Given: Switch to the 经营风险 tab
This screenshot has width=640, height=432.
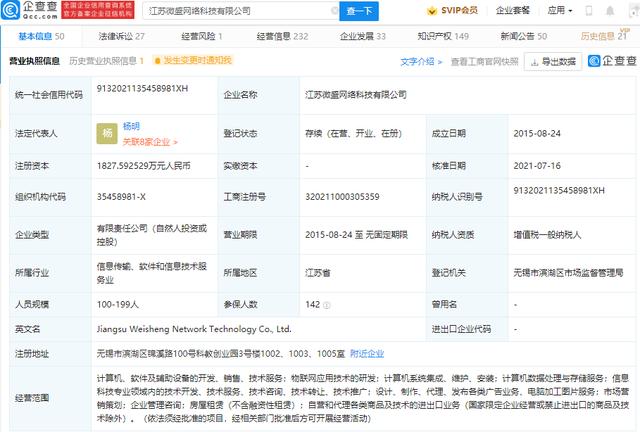Looking at the screenshot, I should [200, 35].
